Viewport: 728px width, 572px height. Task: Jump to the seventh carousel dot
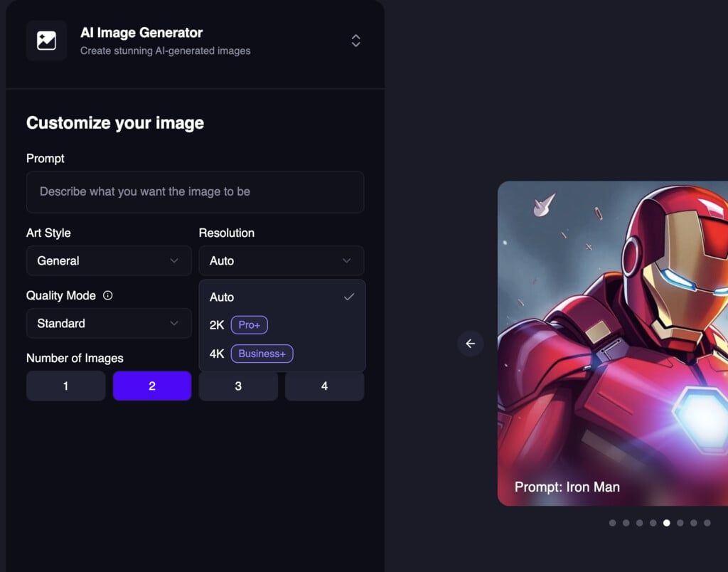pyautogui.click(x=693, y=523)
